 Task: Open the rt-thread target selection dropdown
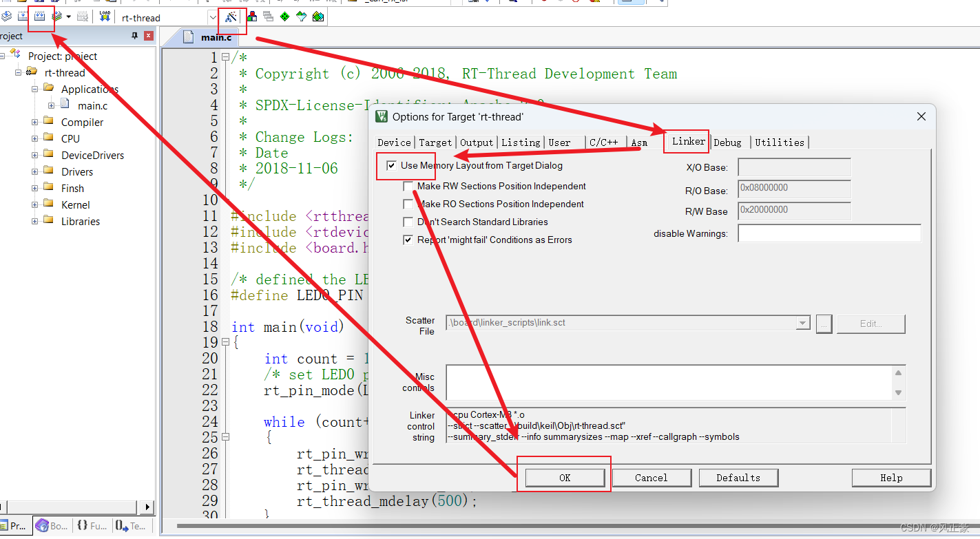click(211, 17)
